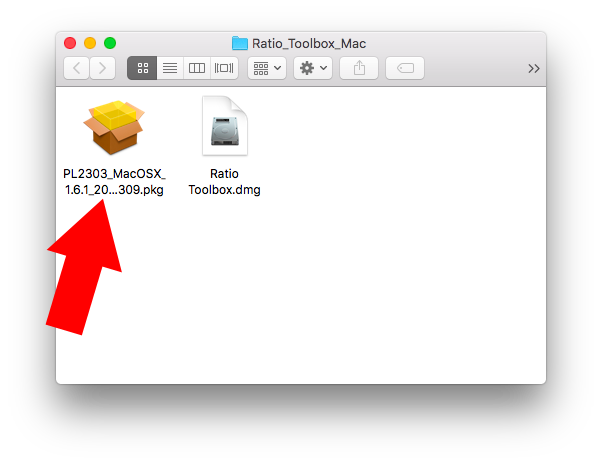Minimize the window with yellow button

click(90, 43)
